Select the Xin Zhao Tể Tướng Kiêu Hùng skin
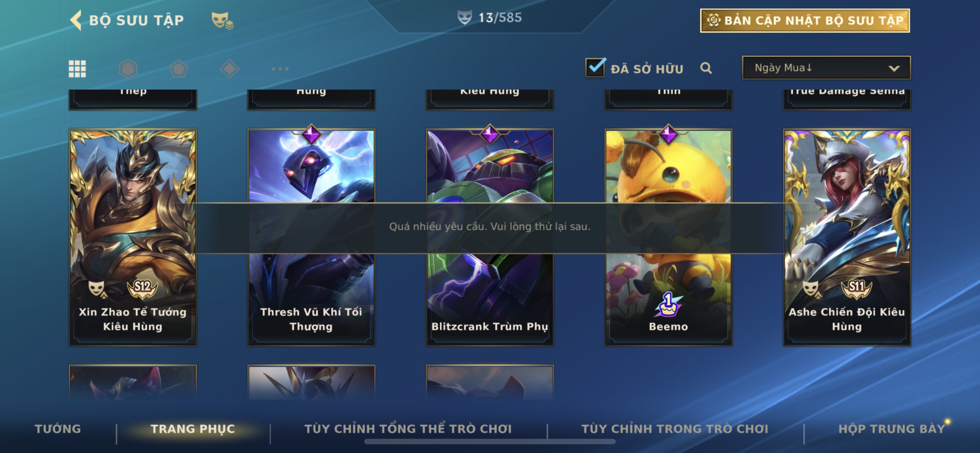 click(133, 237)
